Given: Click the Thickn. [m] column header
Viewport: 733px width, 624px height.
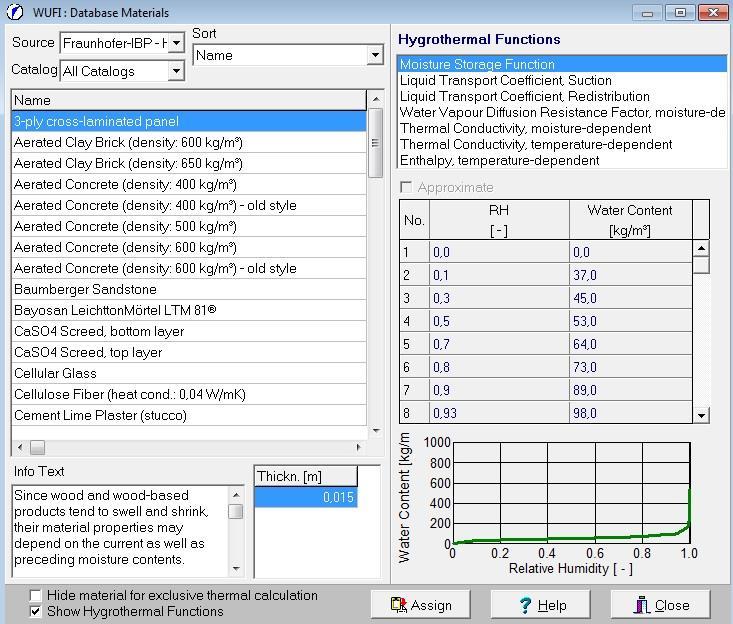Looking at the screenshot, I should tap(306, 476).
